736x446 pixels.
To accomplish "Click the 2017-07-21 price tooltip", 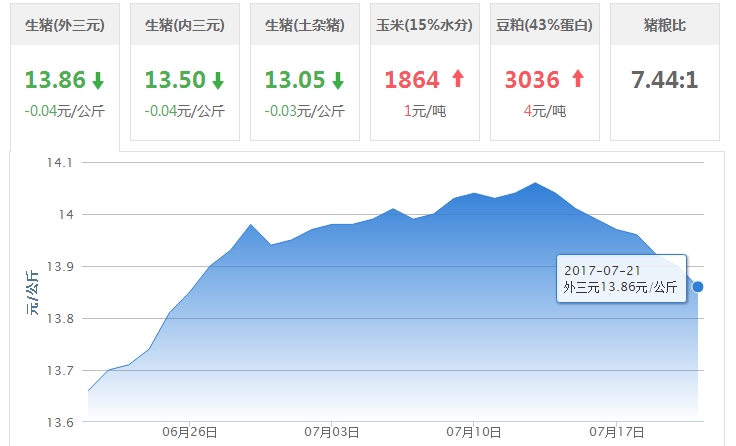I will [620, 279].
